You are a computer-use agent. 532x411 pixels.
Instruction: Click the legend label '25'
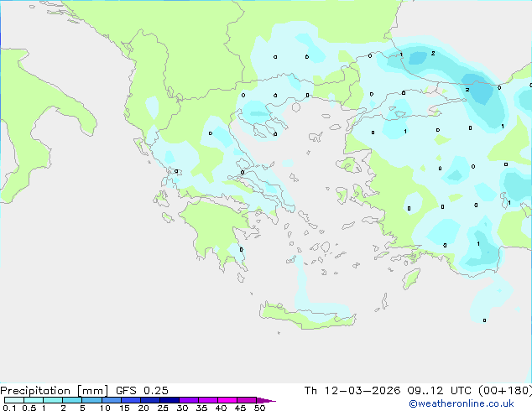pyautogui.click(x=163, y=408)
